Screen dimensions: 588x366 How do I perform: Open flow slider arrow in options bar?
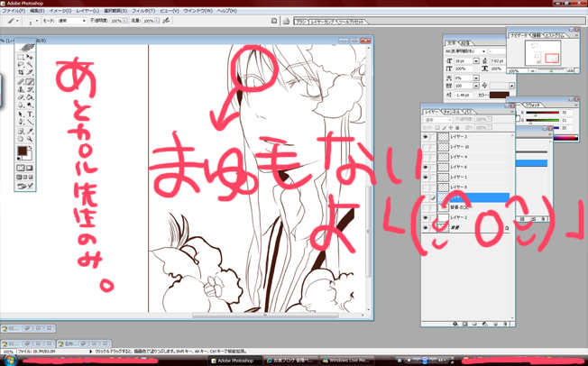coord(157,21)
